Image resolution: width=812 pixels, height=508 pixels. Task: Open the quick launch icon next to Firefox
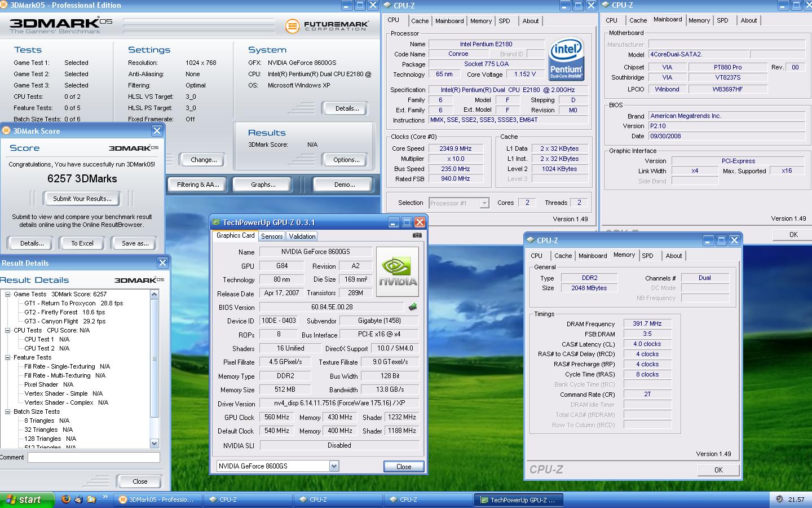pos(78,499)
